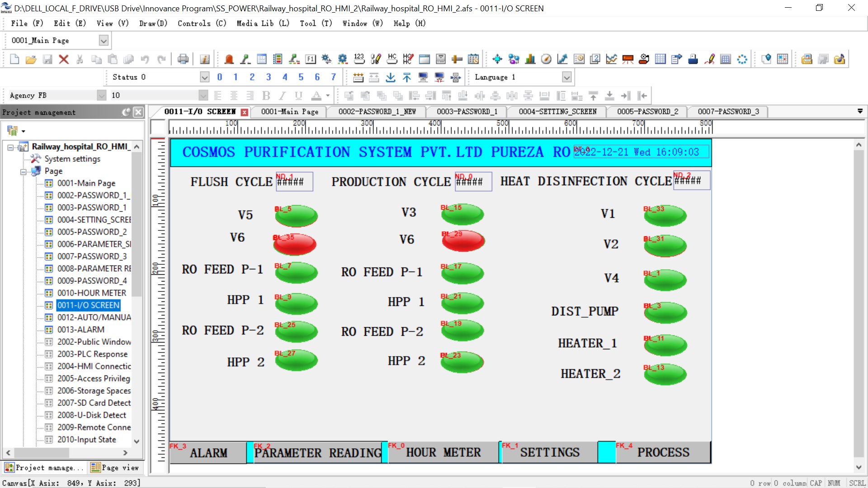868x488 pixels.
Task: Click the download to HMI arrow icon
Action: (391, 77)
